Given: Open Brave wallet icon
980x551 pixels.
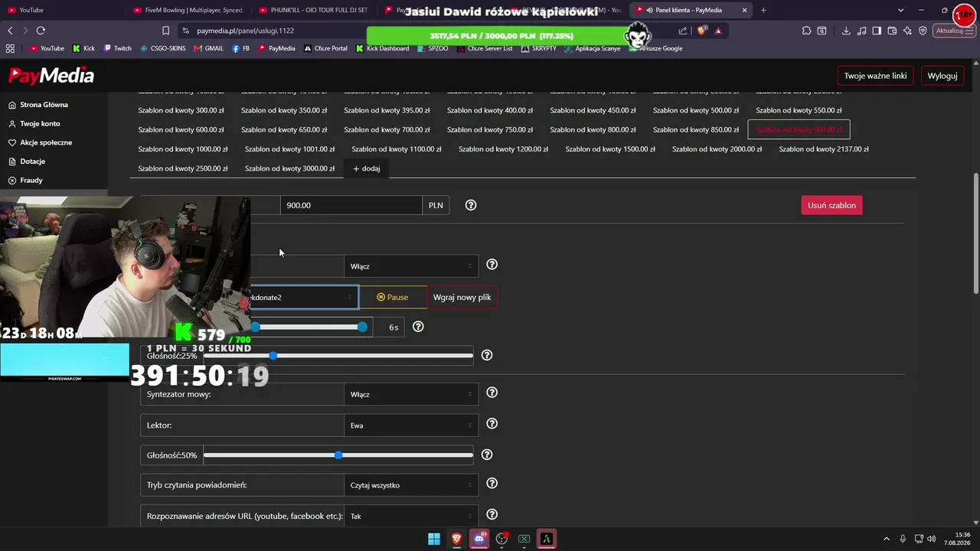Looking at the screenshot, I should tap(892, 31).
